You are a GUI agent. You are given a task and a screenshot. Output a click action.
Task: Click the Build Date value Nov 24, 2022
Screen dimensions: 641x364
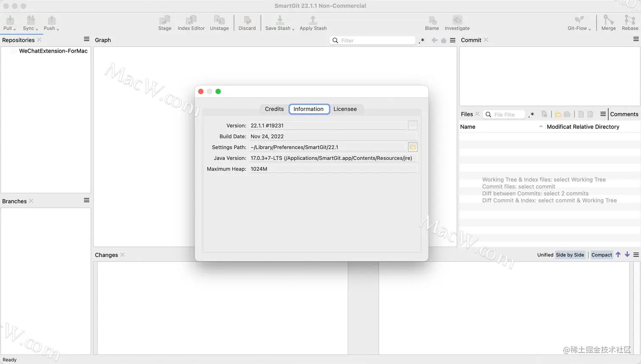pos(333,136)
